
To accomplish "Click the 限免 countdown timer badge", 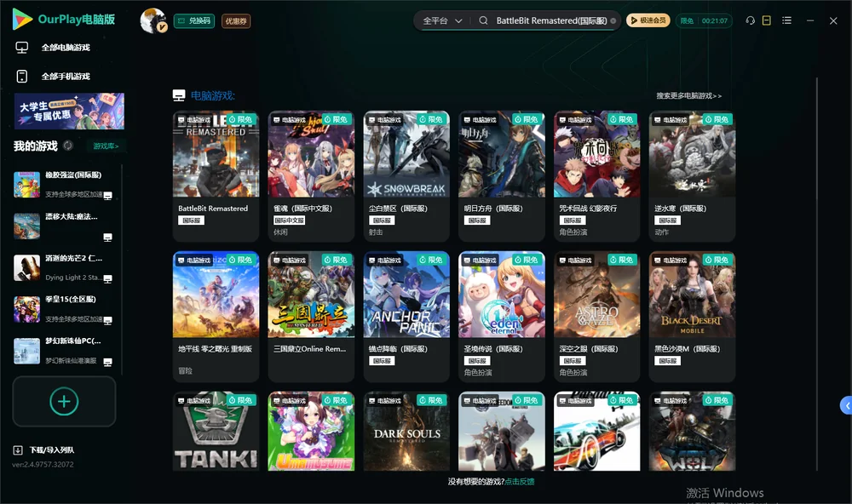I will [x=704, y=20].
